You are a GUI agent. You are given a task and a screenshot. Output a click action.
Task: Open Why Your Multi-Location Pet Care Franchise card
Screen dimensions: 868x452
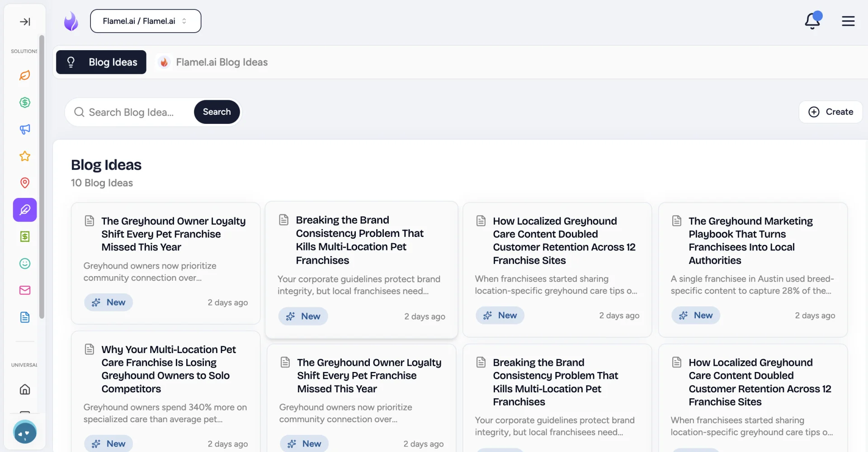[165, 391]
